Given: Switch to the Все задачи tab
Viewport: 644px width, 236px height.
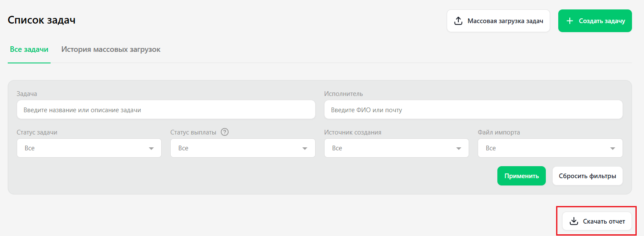Looking at the screenshot, I should tap(29, 49).
